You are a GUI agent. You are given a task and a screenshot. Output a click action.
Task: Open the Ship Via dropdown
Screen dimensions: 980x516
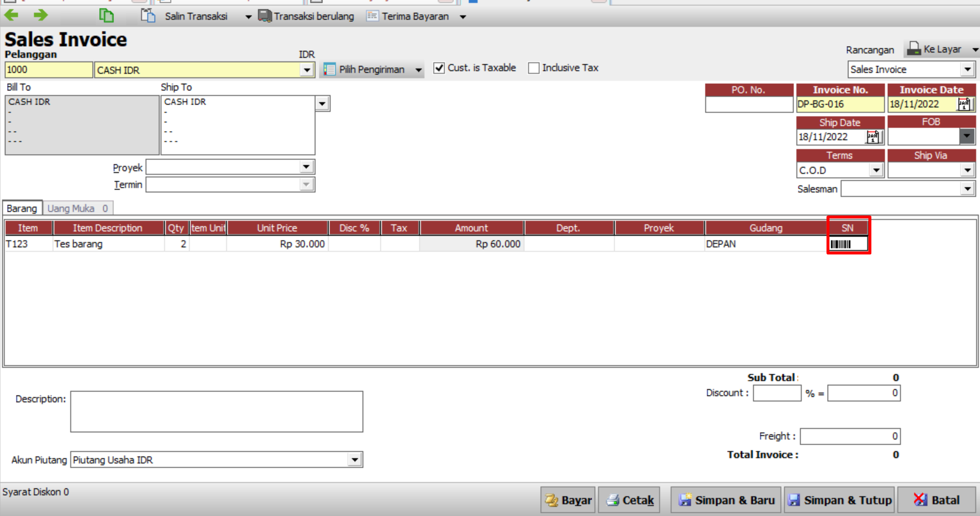(967, 170)
